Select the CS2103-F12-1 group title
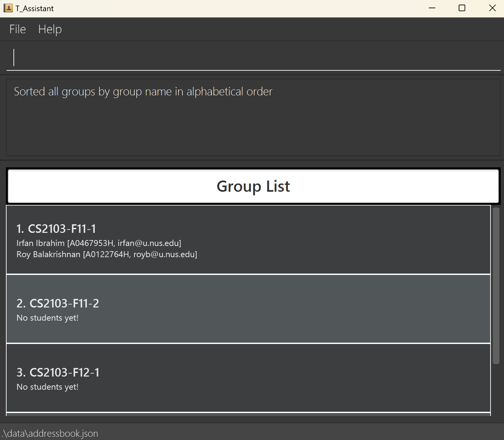Viewport: 504px width, 440px height. point(58,373)
